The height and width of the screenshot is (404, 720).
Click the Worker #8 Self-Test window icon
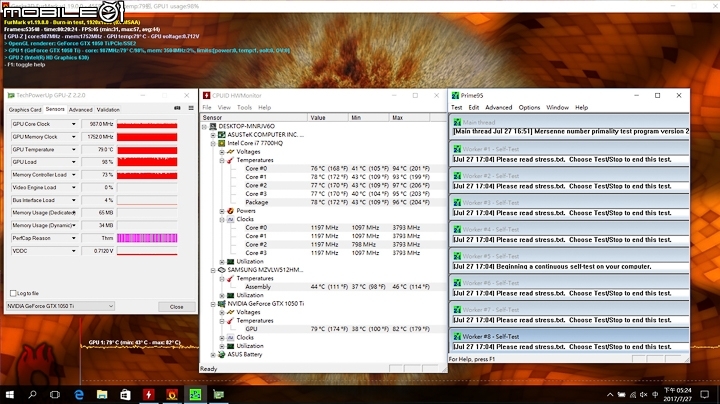pyautogui.click(x=457, y=337)
